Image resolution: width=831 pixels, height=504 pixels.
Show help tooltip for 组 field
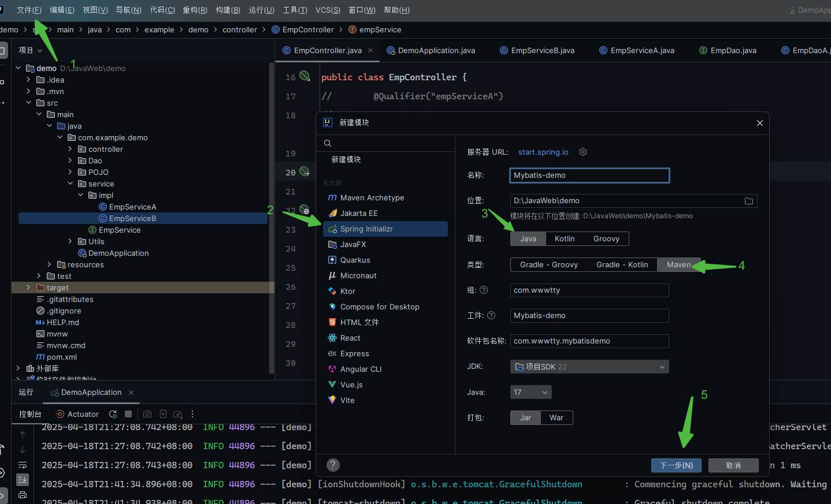pyautogui.click(x=484, y=290)
